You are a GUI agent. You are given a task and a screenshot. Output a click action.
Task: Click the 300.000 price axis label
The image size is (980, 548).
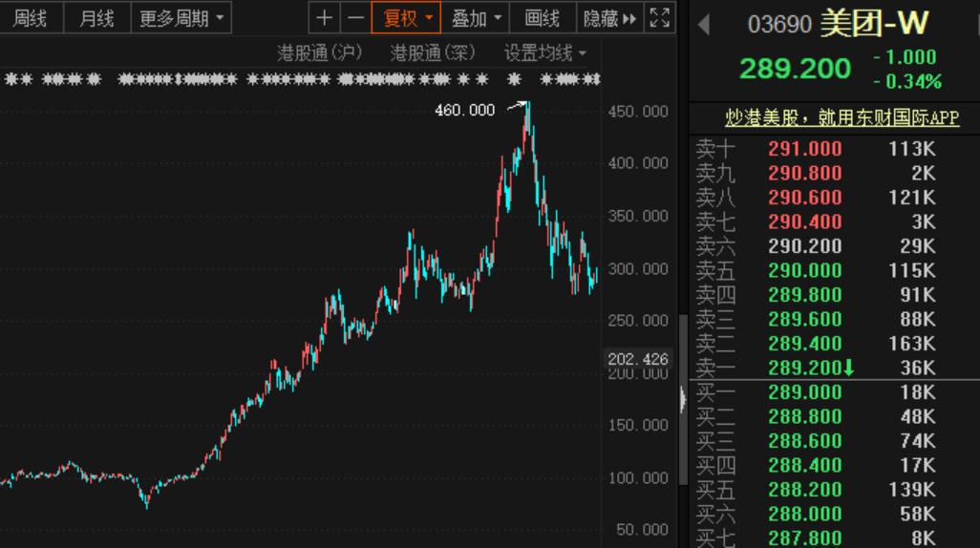tap(637, 268)
